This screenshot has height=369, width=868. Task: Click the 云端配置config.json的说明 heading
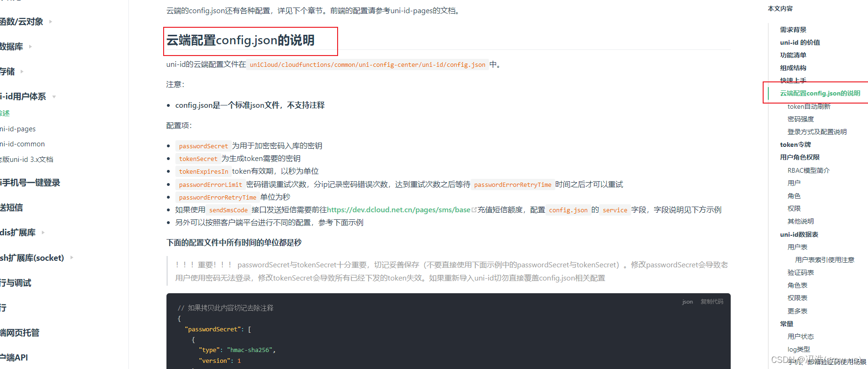coord(240,40)
